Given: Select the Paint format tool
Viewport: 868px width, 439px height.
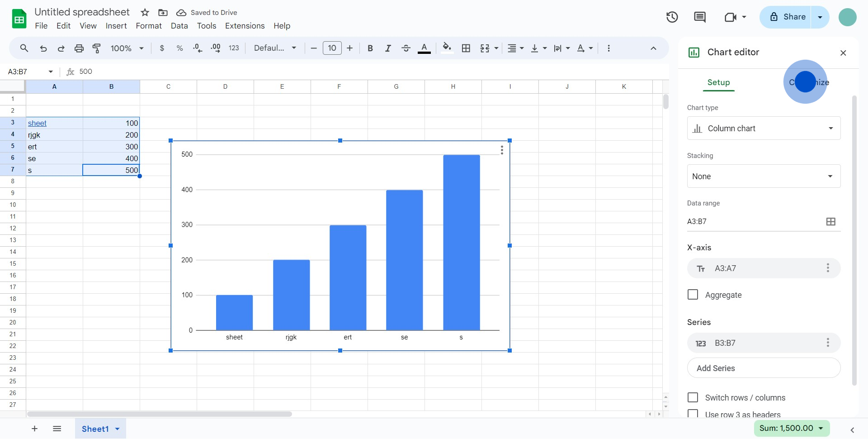Looking at the screenshot, I should click(97, 48).
